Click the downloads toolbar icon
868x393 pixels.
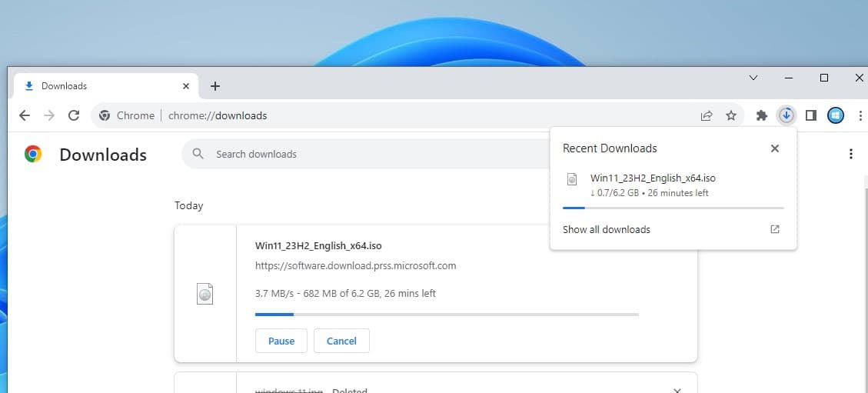[x=786, y=115]
